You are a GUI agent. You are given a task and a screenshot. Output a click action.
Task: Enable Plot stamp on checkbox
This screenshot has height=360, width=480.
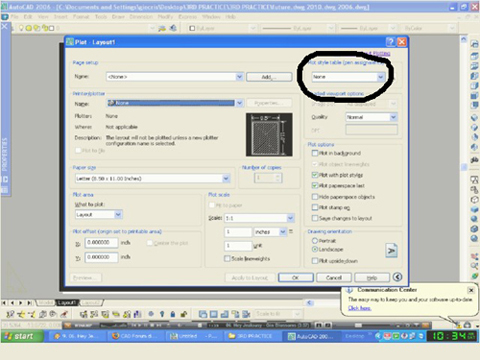coord(315,207)
